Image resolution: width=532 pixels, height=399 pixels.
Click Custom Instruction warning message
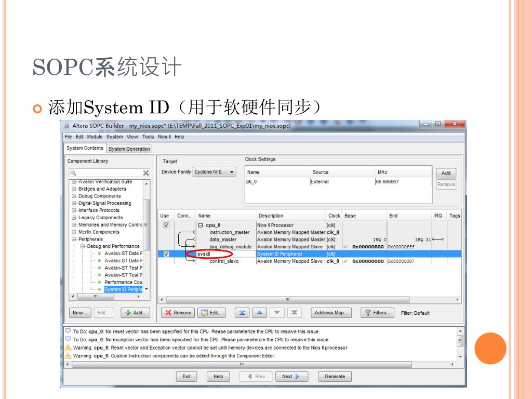(174, 356)
